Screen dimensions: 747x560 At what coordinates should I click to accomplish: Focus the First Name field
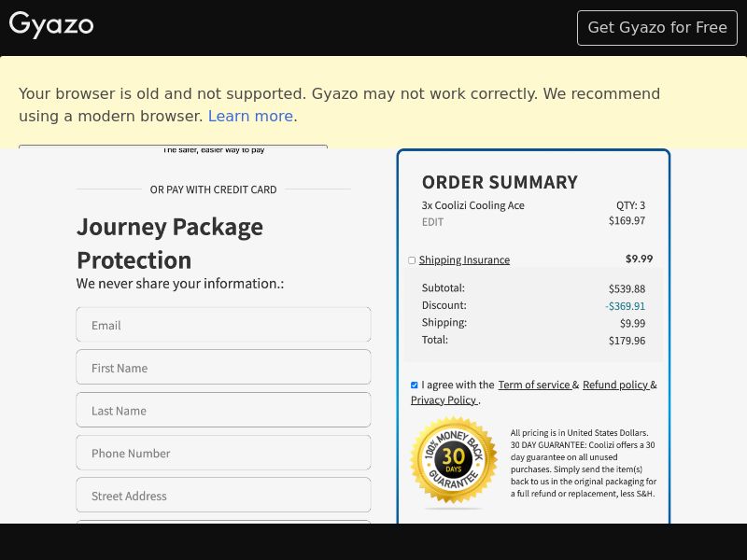coord(223,367)
